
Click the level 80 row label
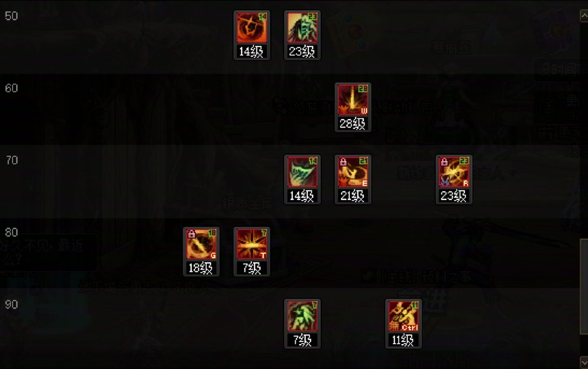[11, 232]
